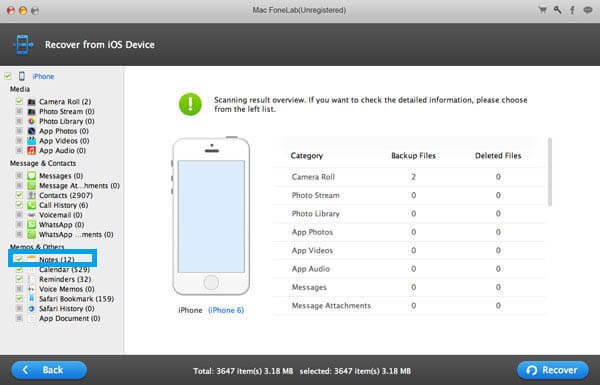The height and width of the screenshot is (385, 600).
Task: Click the App Audio table row
Action: click(409, 269)
